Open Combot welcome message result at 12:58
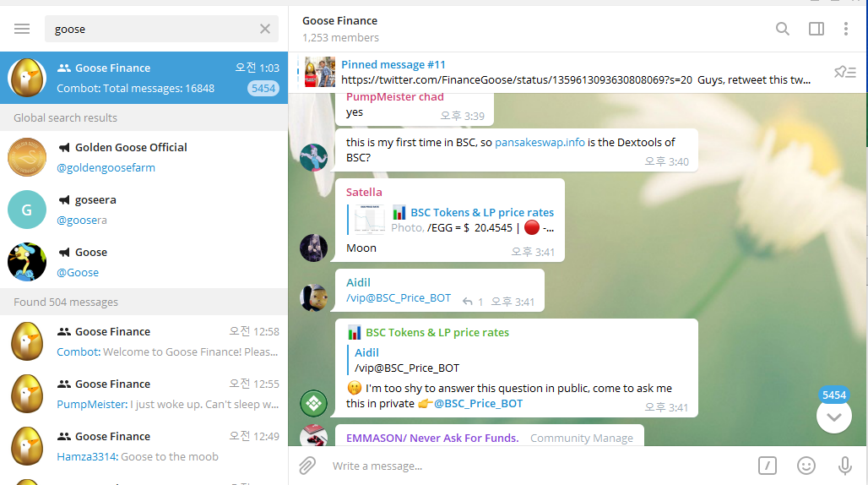The height and width of the screenshot is (485, 868). click(x=144, y=341)
